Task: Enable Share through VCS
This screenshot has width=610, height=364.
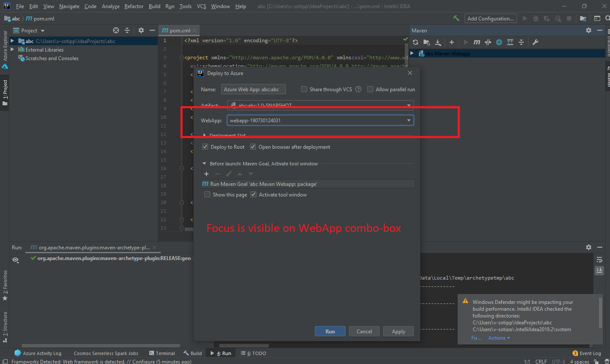Action: point(304,89)
